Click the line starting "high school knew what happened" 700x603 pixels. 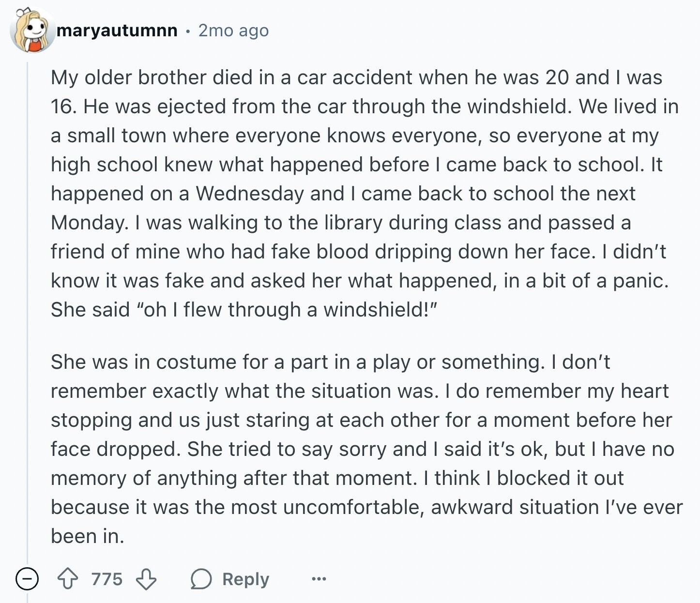click(x=356, y=165)
